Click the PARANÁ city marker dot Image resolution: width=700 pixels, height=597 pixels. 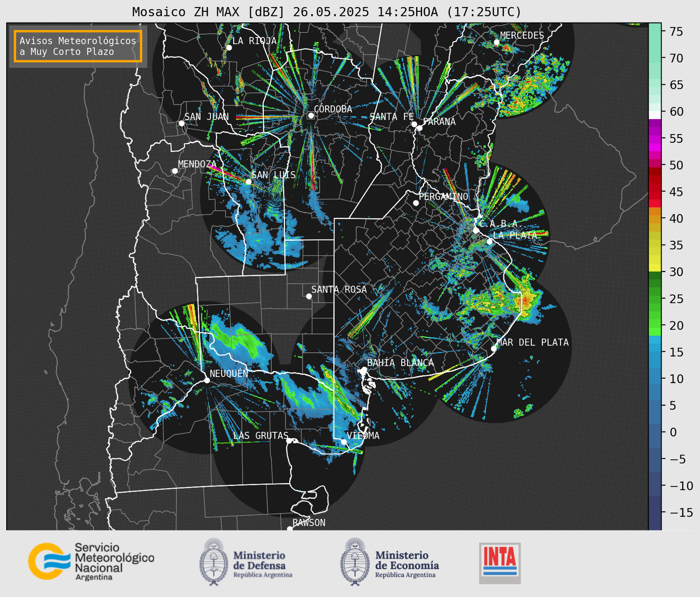point(420,128)
